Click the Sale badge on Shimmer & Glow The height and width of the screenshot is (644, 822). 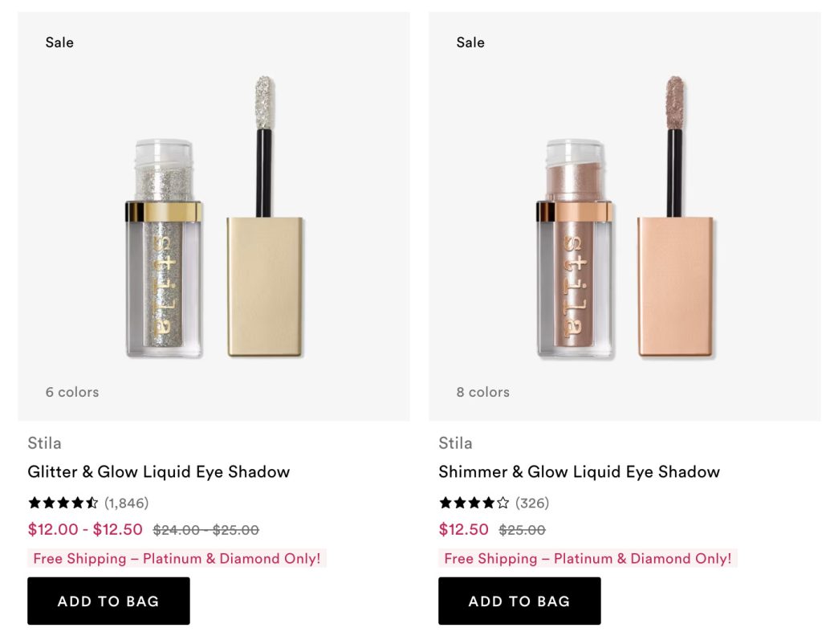(x=470, y=43)
